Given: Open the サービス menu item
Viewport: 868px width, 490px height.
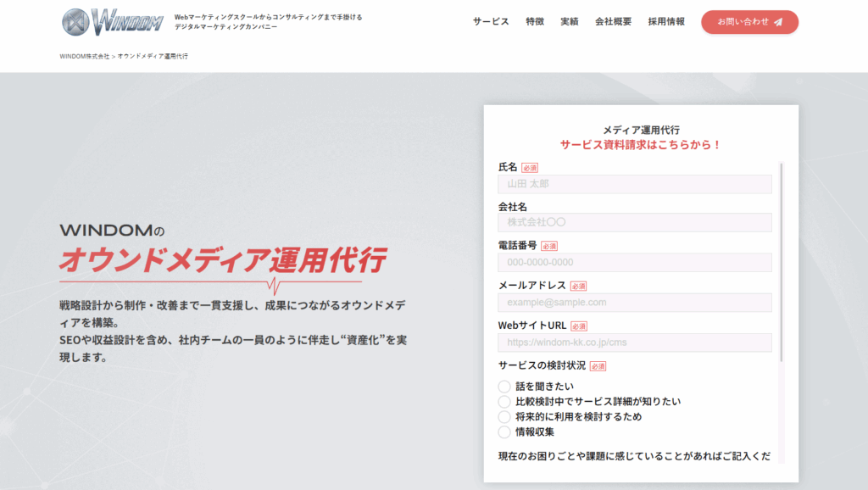Looking at the screenshot, I should tap(491, 22).
